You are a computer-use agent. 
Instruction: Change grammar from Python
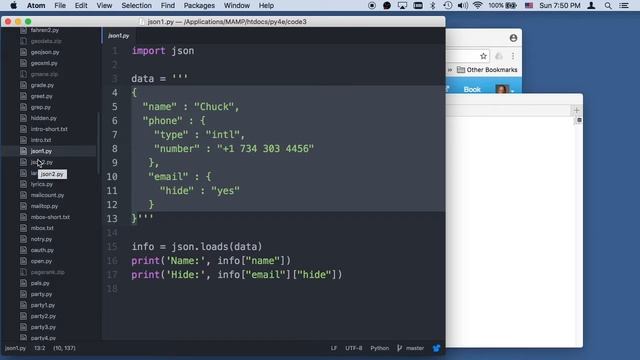pos(380,348)
